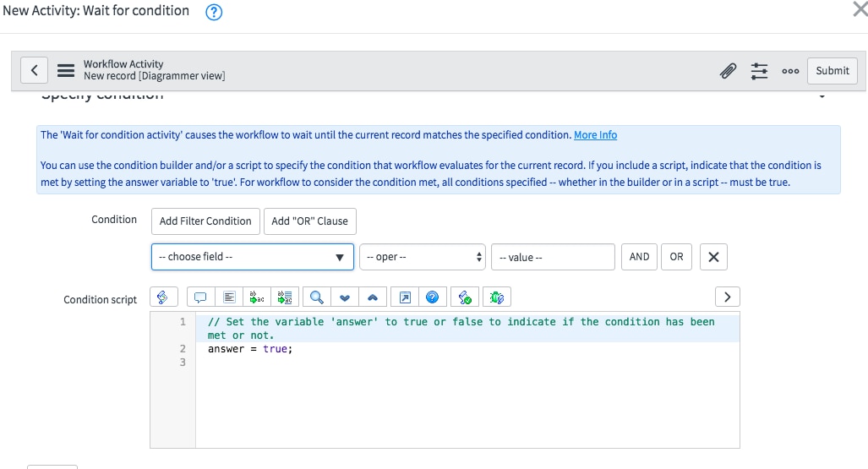This screenshot has height=469, width=868.
Task: Click the paperclip attachments icon
Action: click(x=728, y=71)
